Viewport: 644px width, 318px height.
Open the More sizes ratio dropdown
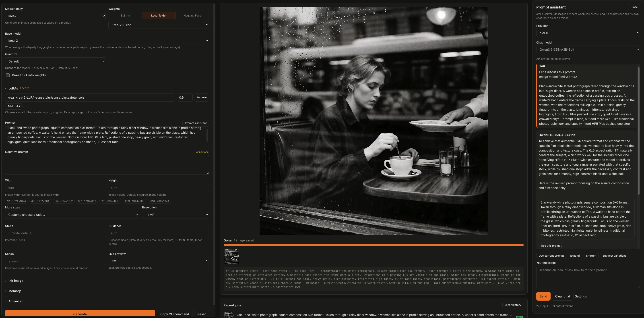[72, 215]
